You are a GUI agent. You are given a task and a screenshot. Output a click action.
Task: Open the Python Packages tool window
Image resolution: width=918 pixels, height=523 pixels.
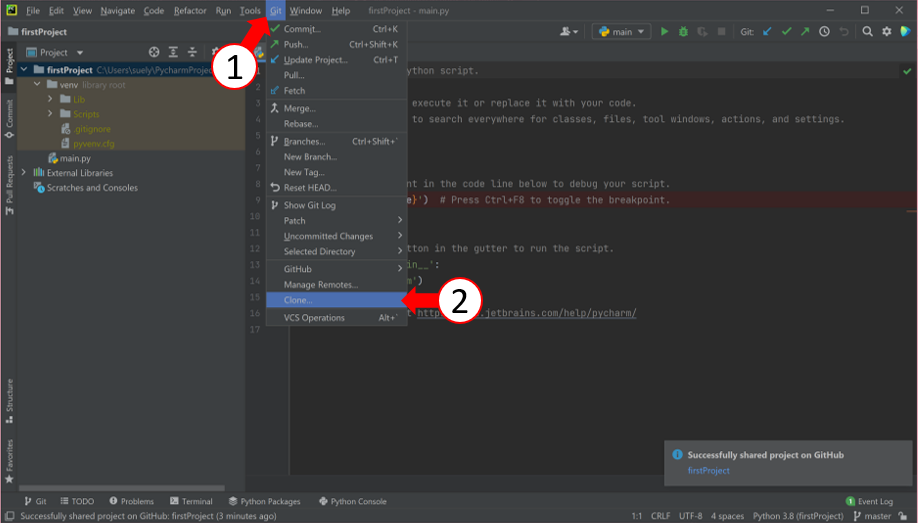coord(264,501)
